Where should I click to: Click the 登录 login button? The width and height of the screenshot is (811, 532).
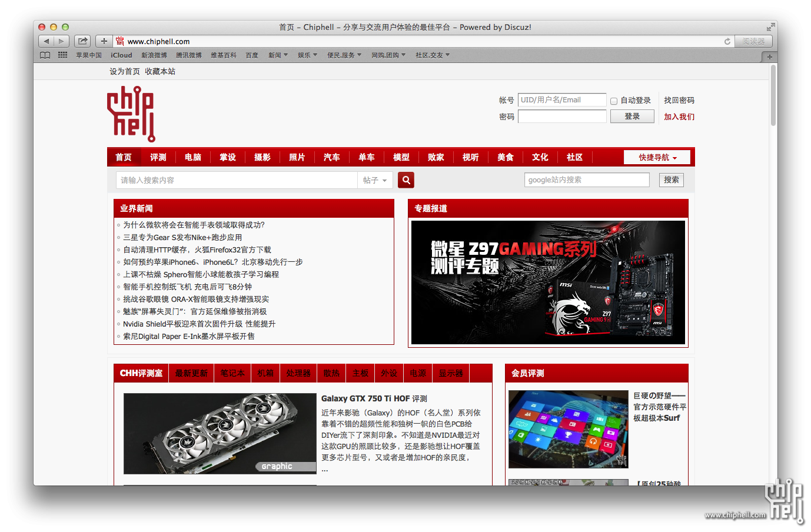(632, 117)
